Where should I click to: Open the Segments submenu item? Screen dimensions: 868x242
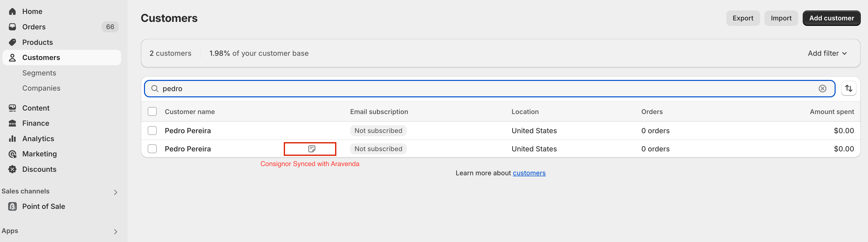click(39, 73)
